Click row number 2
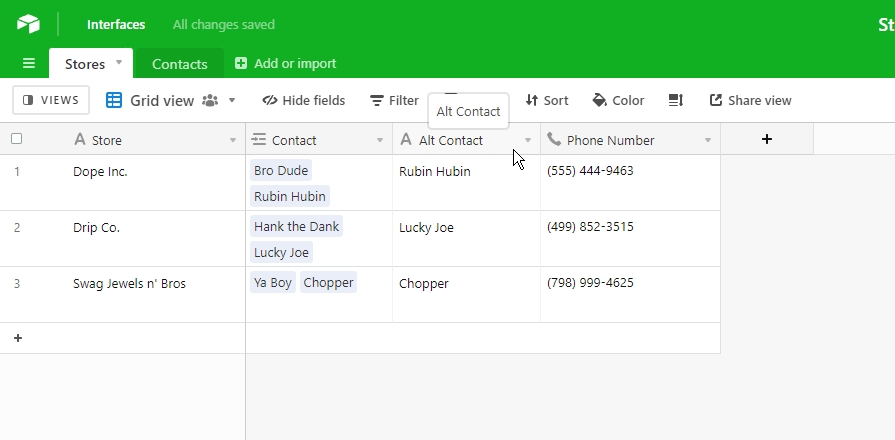The height and width of the screenshot is (440, 895). tap(17, 227)
